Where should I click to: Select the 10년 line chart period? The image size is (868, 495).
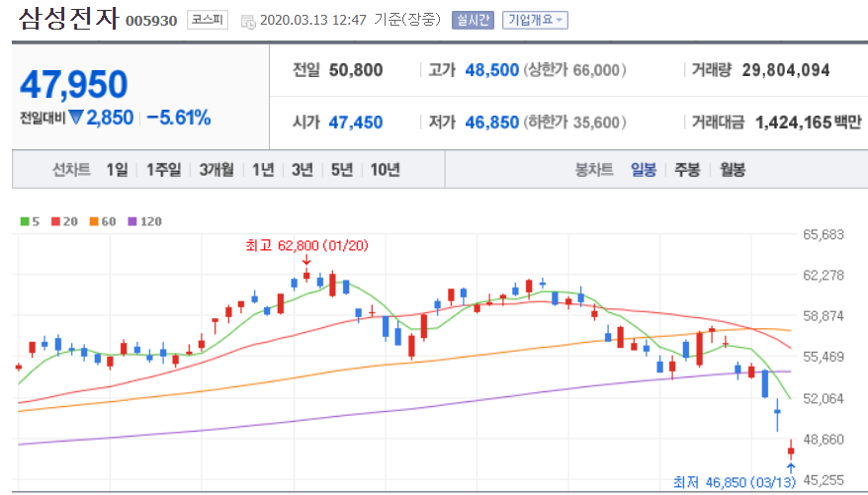(385, 169)
